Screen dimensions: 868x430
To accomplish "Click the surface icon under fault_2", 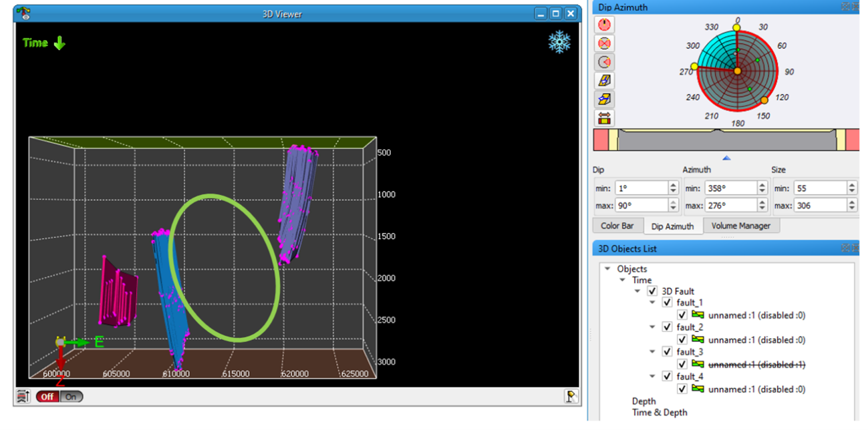I will point(698,340).
